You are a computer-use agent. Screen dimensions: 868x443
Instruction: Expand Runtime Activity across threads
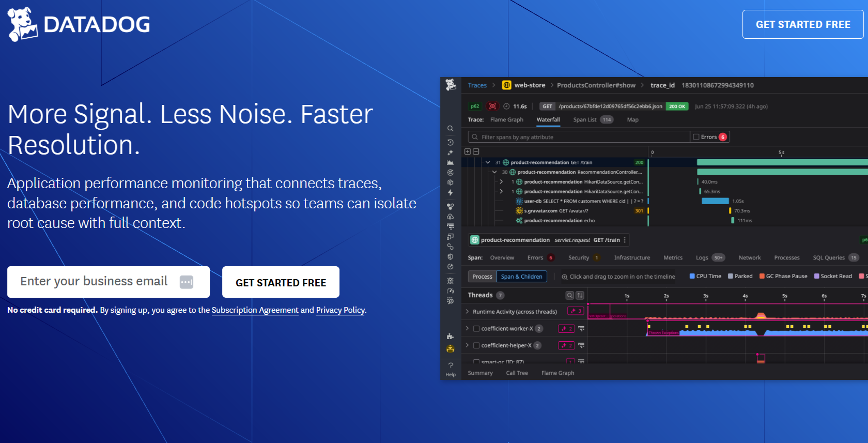(467, 312)
